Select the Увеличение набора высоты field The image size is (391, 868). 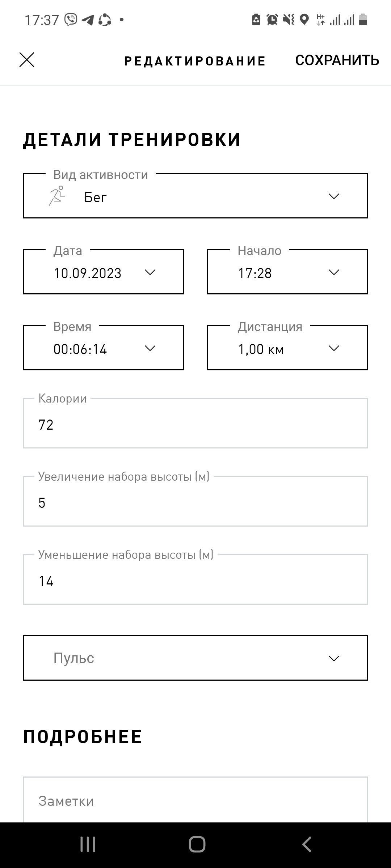tap(195, 501)
